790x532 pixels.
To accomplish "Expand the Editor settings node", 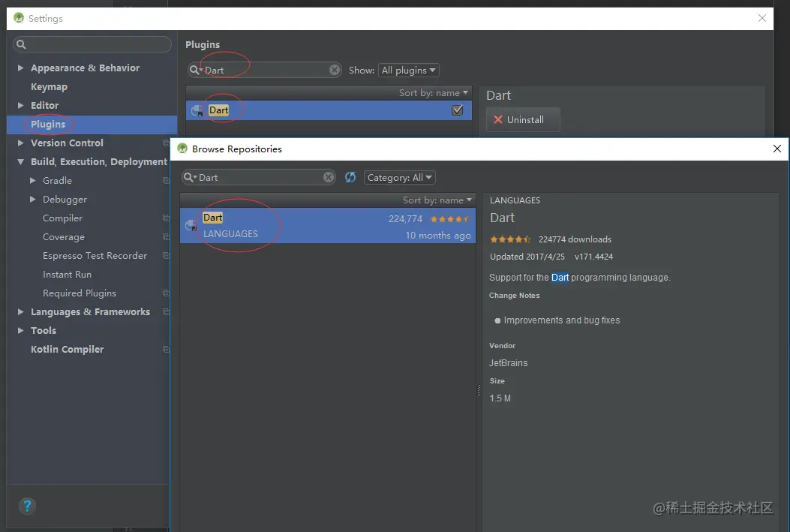I will point(21,105).
